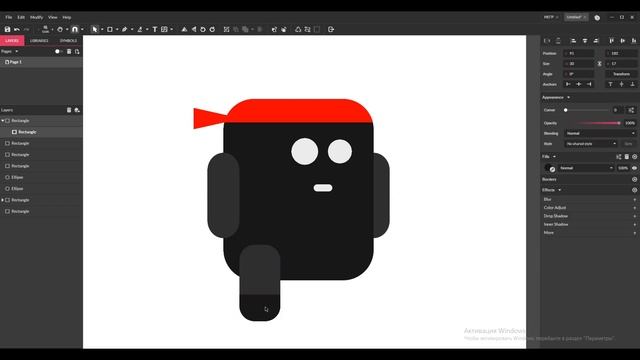Click the Opacity slider handle
This screenshot has width=640, height=360.
[619, 123]
